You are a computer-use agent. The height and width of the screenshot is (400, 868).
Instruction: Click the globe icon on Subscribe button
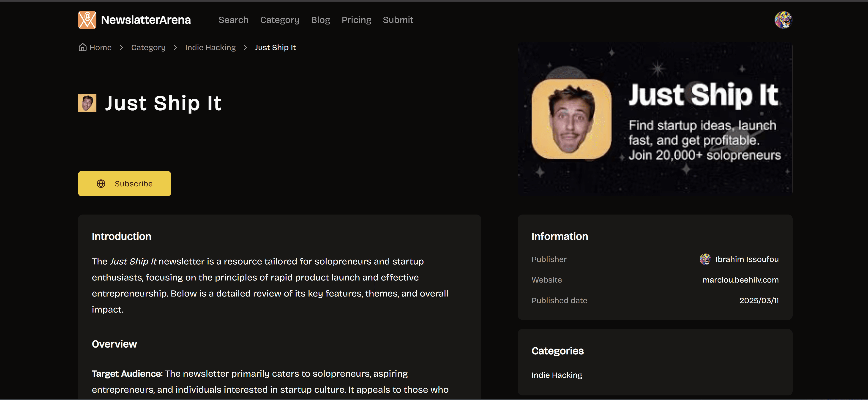pyautogui.click(x=101, y=184)
